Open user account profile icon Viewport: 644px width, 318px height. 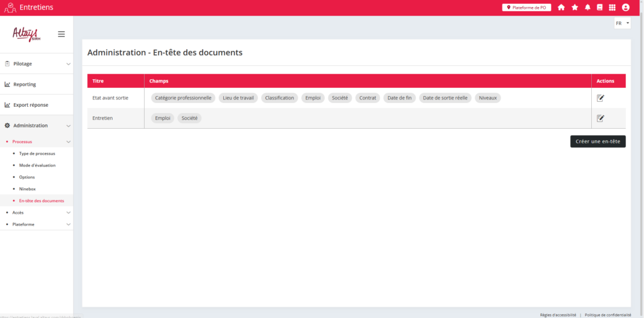[625, 8]
